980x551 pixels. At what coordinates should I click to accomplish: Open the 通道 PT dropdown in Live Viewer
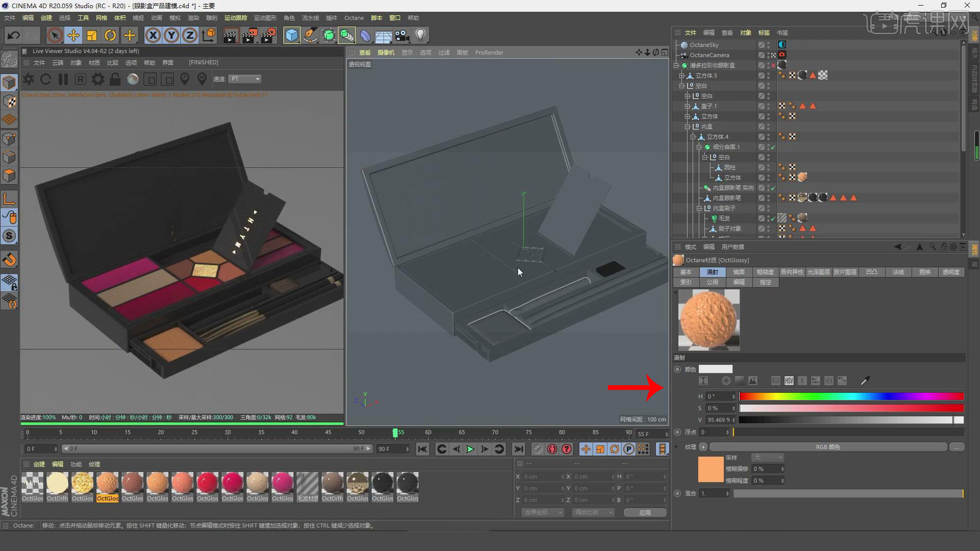pyautogui.click(x=245, y=79)
